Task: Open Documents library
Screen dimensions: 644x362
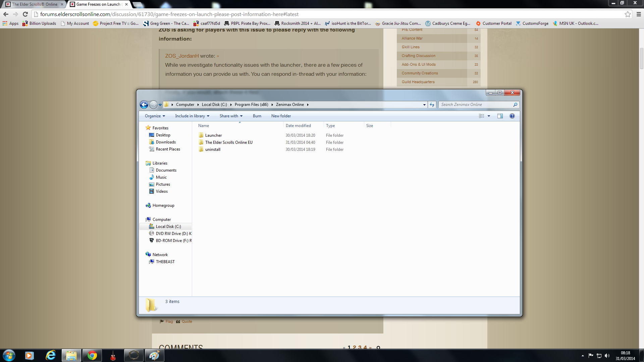Action: (166, 170)
